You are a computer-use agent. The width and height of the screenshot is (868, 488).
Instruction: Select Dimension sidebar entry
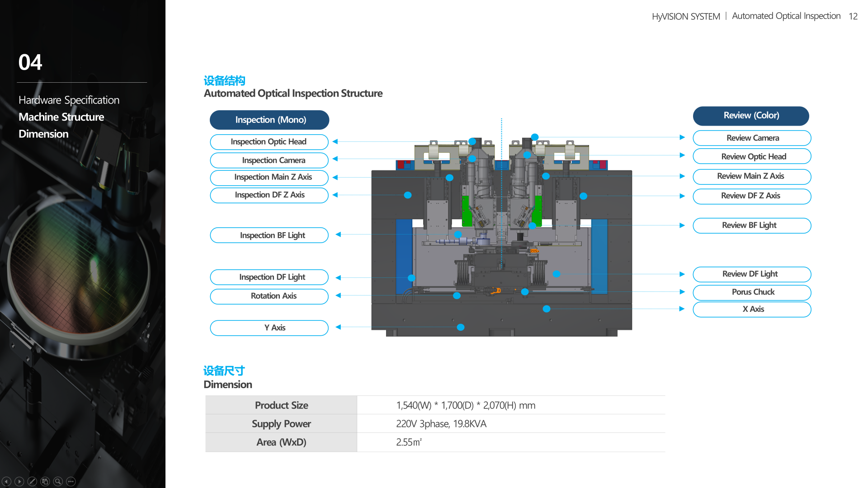pos(43,134)
